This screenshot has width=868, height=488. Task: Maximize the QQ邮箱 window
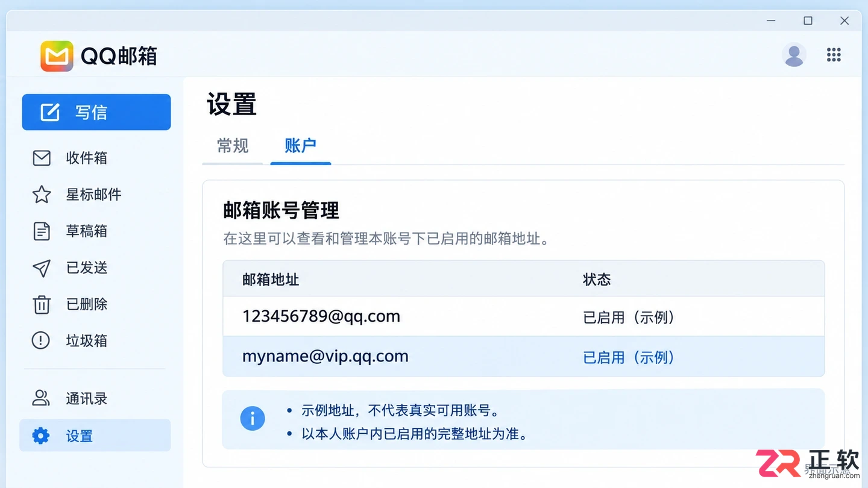pyautogui.click(x=808, y=20)
